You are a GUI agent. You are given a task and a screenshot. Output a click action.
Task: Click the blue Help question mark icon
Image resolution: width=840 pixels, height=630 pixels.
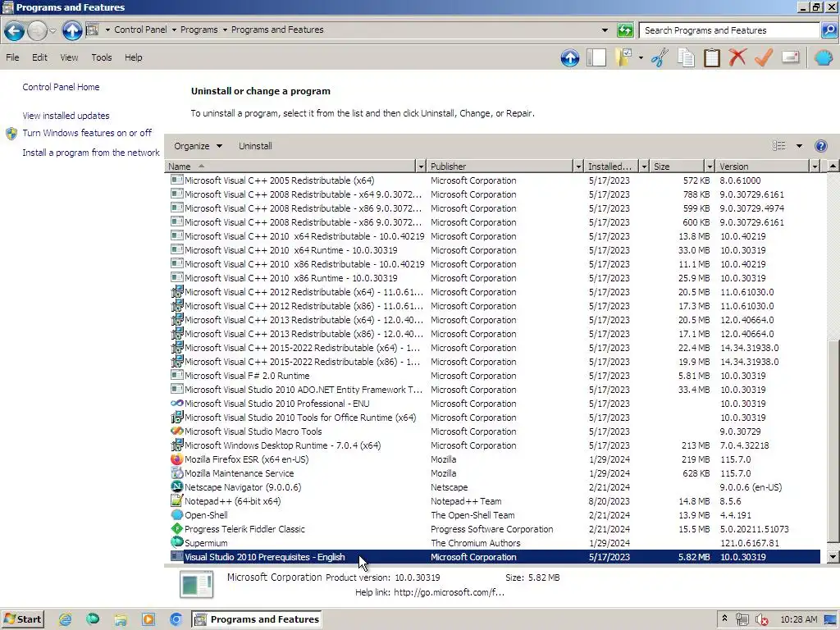(x=820, y=146)
